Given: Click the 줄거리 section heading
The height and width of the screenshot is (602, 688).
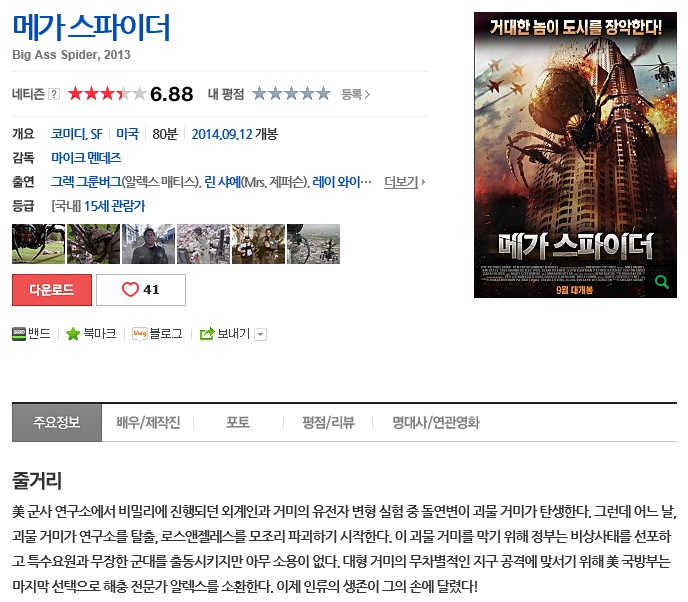Looking at the screenshot, I should coord(37,480).
